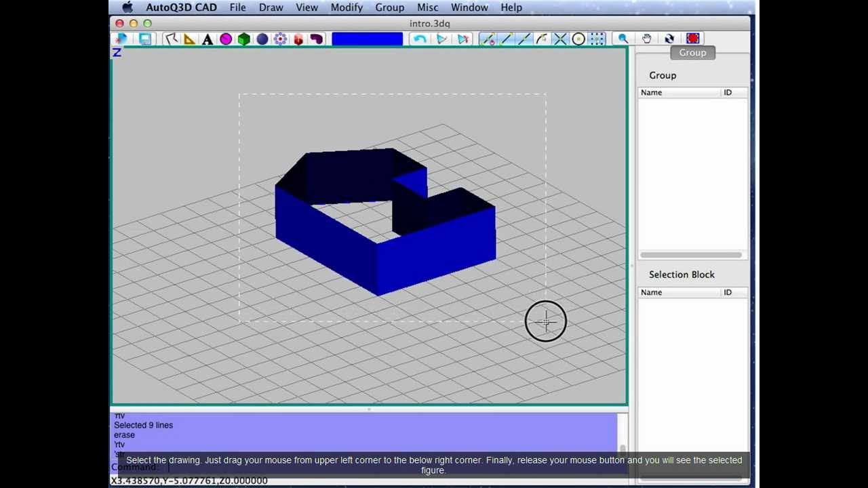This screenshot has height=488, width=868.
Task: Open the blue current color swatch
Action: pyautogui.click(x=367, y=39)
